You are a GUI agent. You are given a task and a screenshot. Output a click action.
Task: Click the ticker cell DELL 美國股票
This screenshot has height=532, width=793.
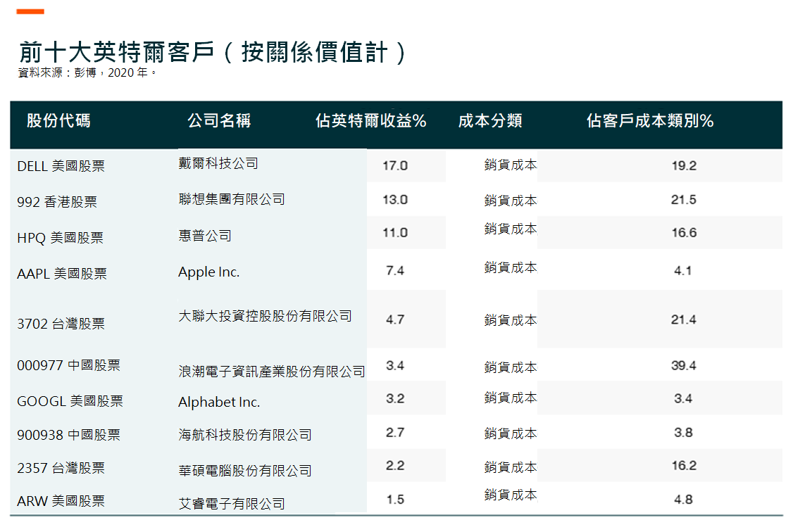[61, 166]
